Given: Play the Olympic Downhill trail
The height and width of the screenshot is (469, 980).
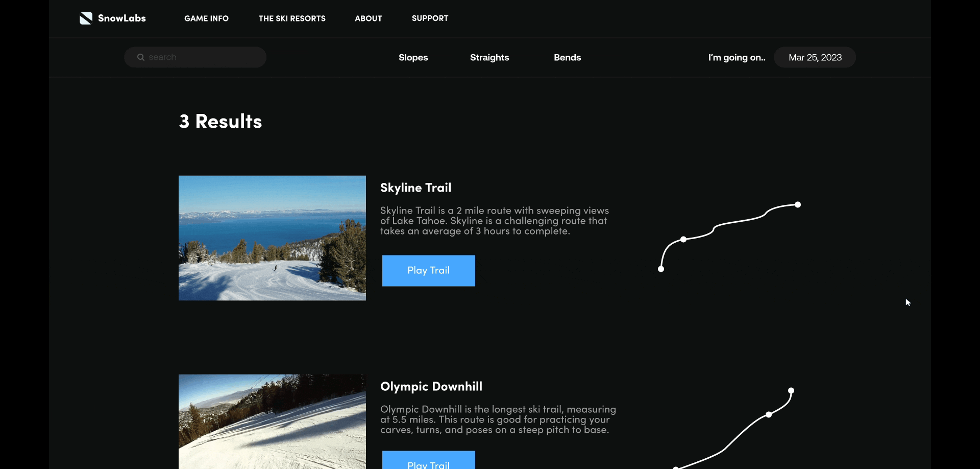Looking at the screenshot, I should pos(429,460).
